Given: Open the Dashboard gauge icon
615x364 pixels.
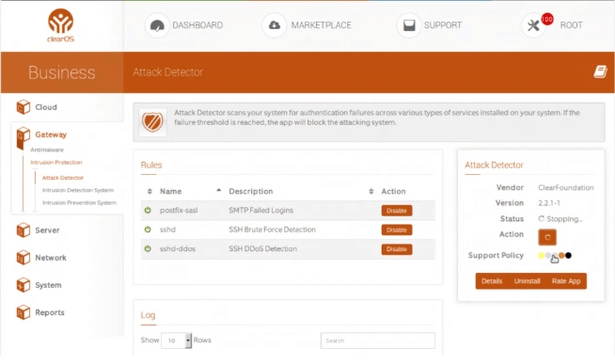Looking at the screenshot, I should 157,25.
